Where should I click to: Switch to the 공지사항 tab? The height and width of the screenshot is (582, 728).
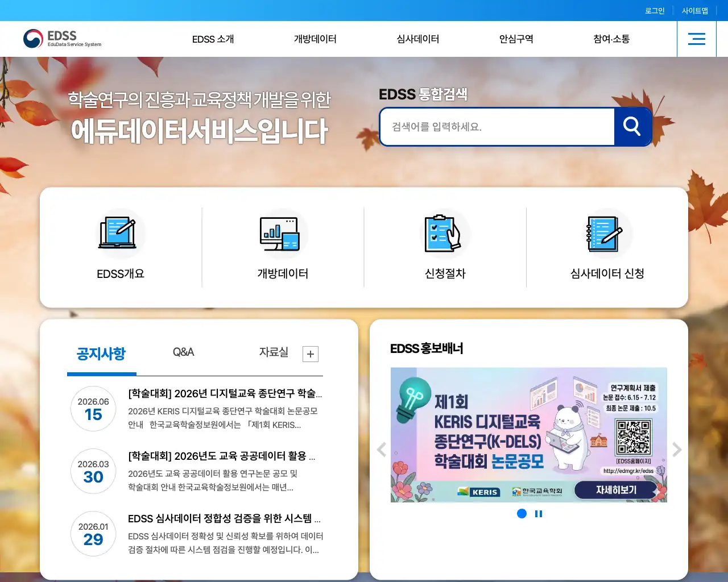(x=101, y=354)
